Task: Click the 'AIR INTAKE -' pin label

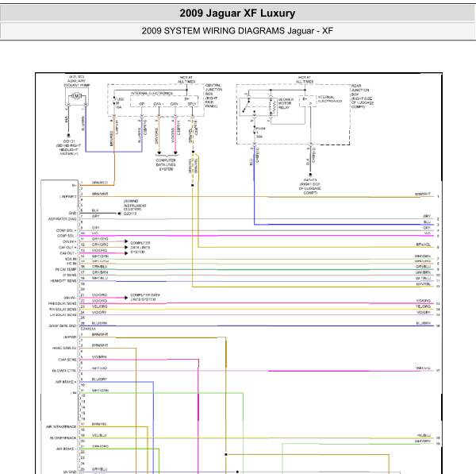Action: 66,449
